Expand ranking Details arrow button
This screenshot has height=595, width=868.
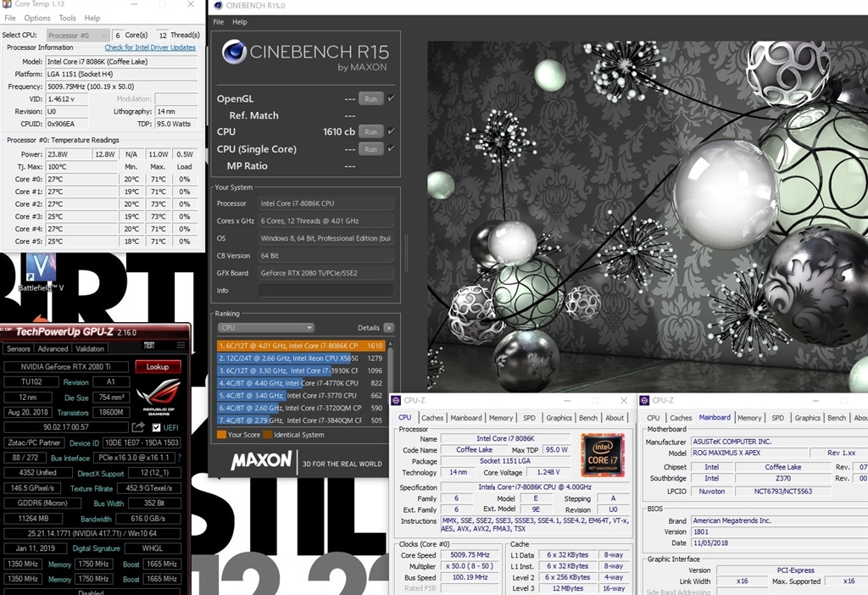(x=389, y=327)
